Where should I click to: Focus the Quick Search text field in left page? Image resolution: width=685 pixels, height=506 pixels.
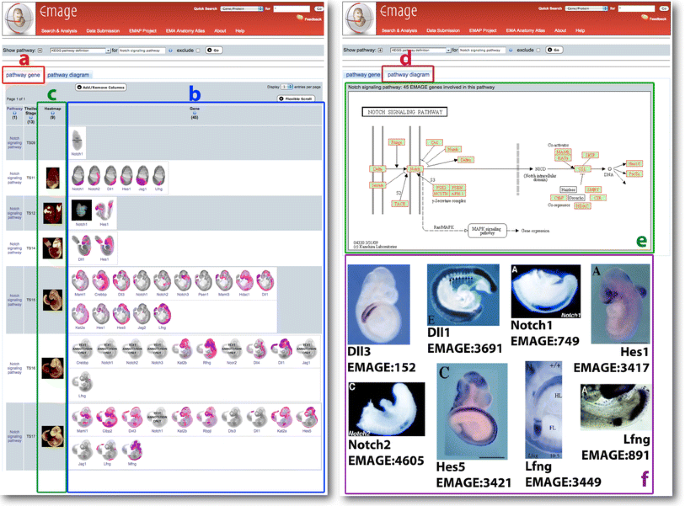point(291,9)
